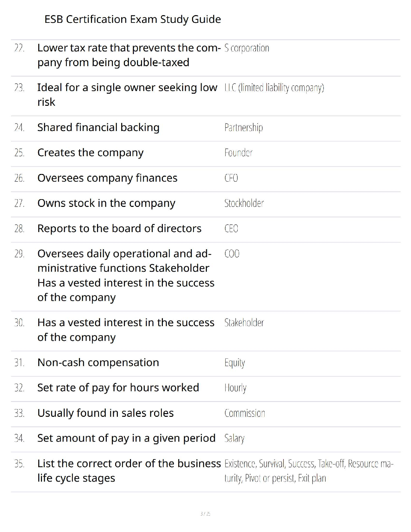
Task: Click the ESB Certification Exam Study Guide title
Action: [x=133, y=19]
